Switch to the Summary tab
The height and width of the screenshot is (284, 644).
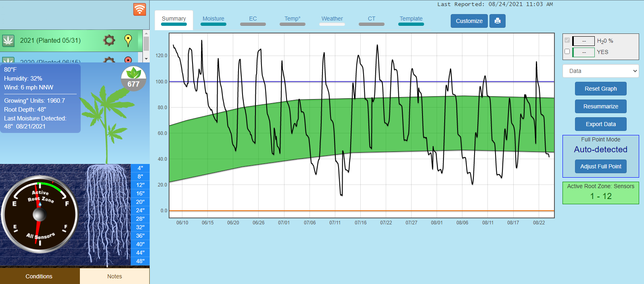tap(174, 20)
